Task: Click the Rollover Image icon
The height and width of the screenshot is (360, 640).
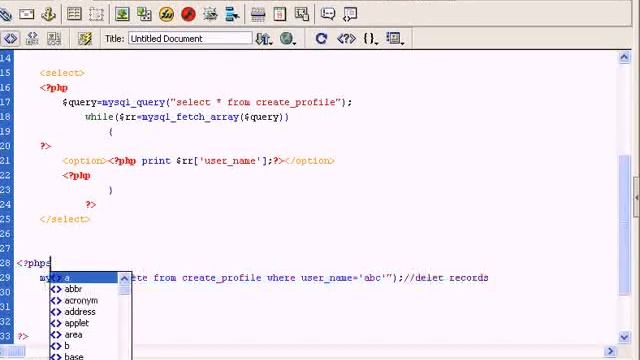Action: 210,14
